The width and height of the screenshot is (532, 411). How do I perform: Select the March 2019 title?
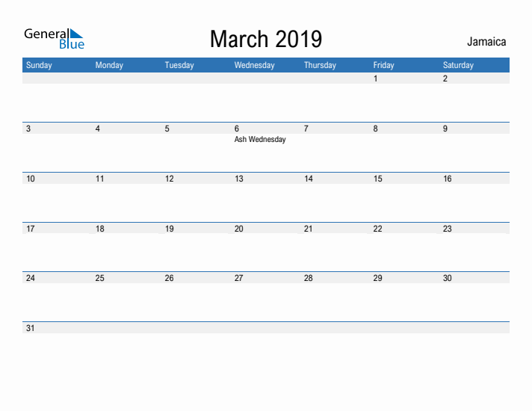(266, 39)
